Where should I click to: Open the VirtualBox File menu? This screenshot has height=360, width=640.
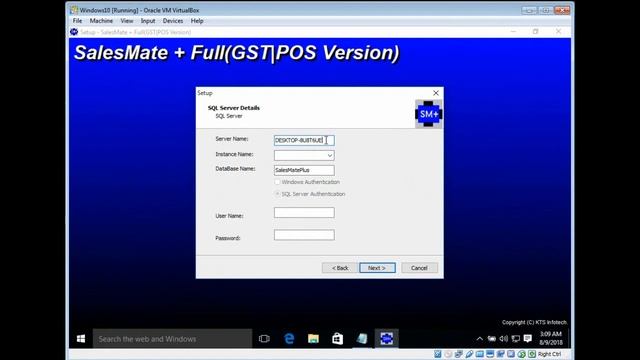pos(77,21)
